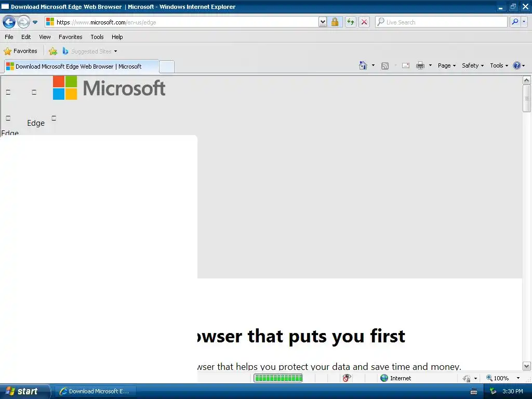Click the vertical scrollbar thumb
The image size is (532, 399).
(x=527, y=98)
